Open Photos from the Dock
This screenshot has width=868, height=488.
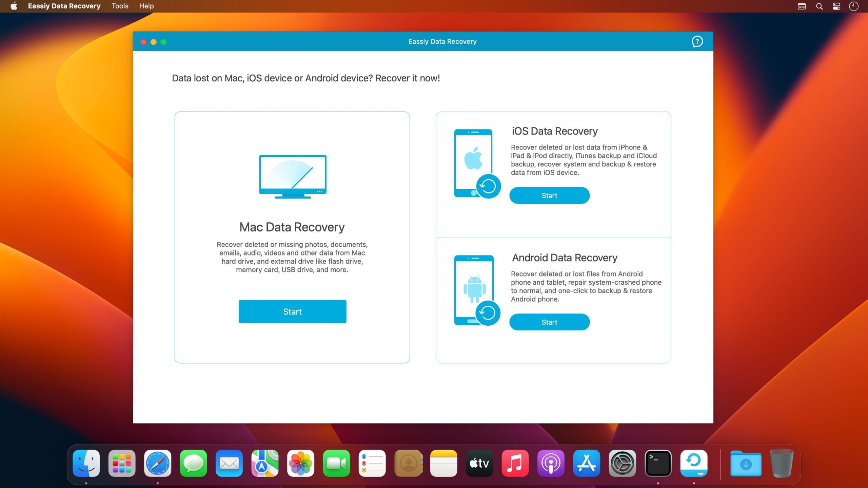tap(301, 463)
